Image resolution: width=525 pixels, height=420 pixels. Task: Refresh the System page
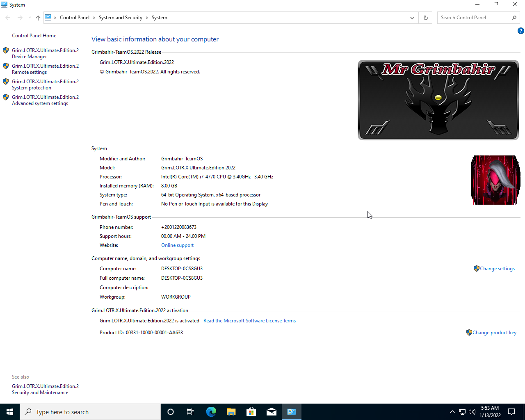click(425, 18)
